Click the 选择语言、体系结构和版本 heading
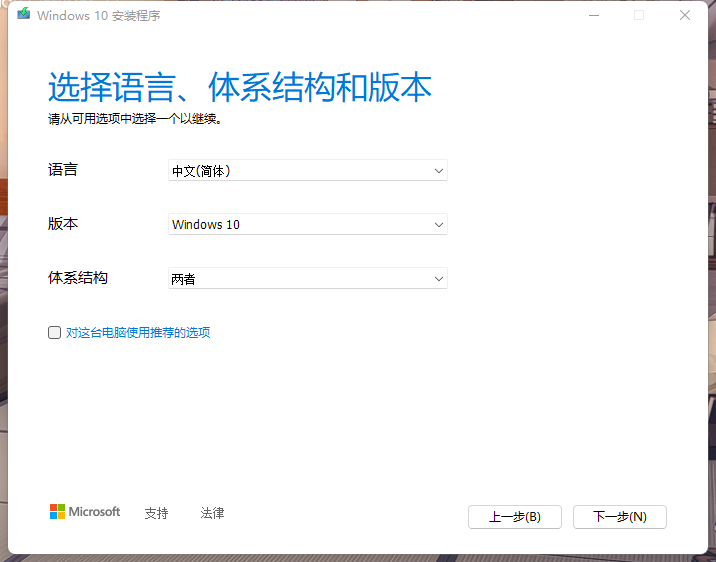 (x=240, y=88)
